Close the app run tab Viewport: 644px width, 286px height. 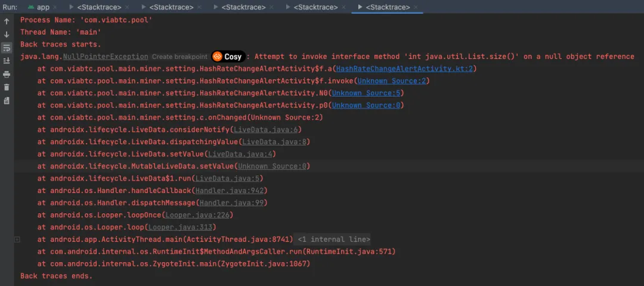(55, 7)
